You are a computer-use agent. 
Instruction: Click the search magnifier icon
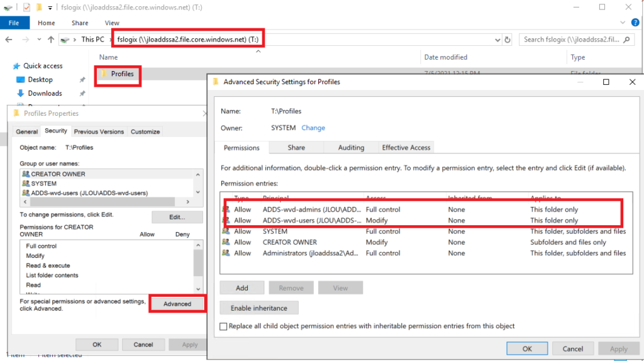[x=627, y=40]
